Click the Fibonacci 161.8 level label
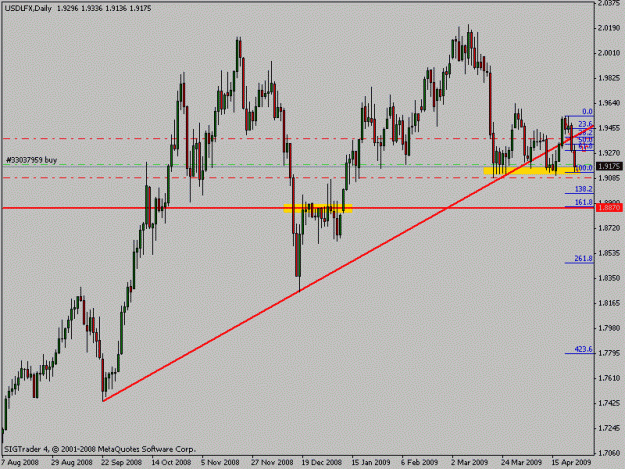 pyautogui.click(x=584, y=202)
